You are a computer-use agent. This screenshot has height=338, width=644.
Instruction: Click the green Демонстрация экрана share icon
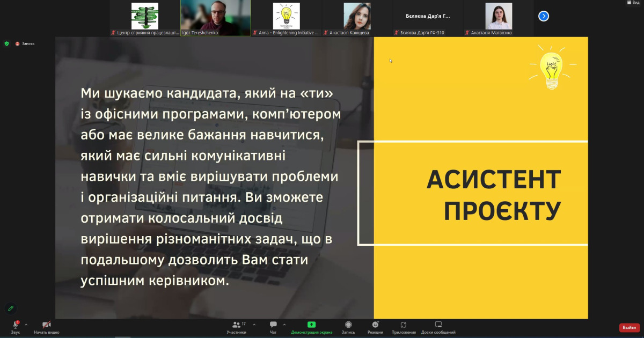tap(311, 325)
